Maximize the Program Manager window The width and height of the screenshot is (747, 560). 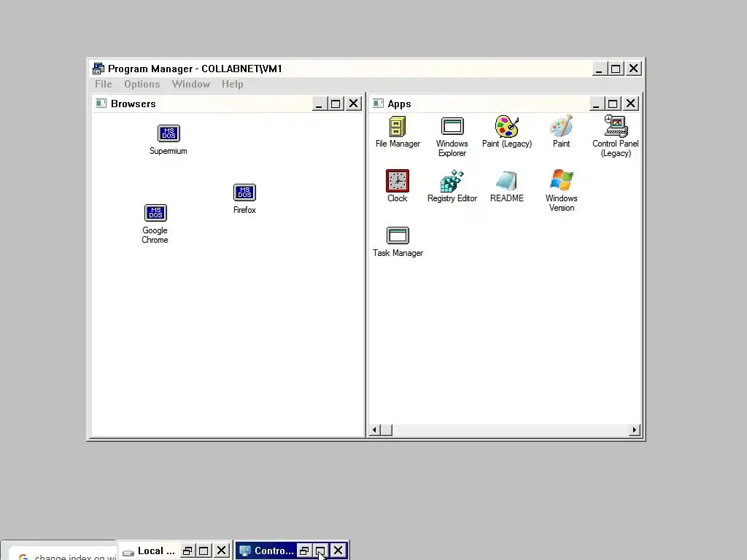[x=616, y=69]
